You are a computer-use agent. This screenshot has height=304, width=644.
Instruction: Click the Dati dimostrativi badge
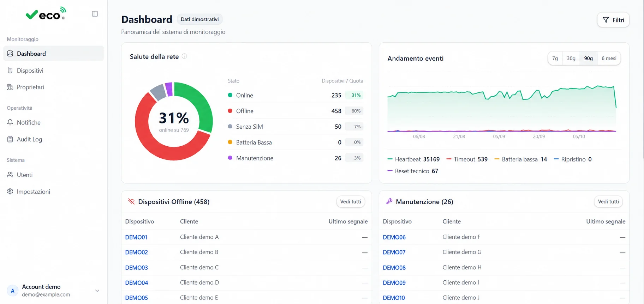tap(199, 19)
